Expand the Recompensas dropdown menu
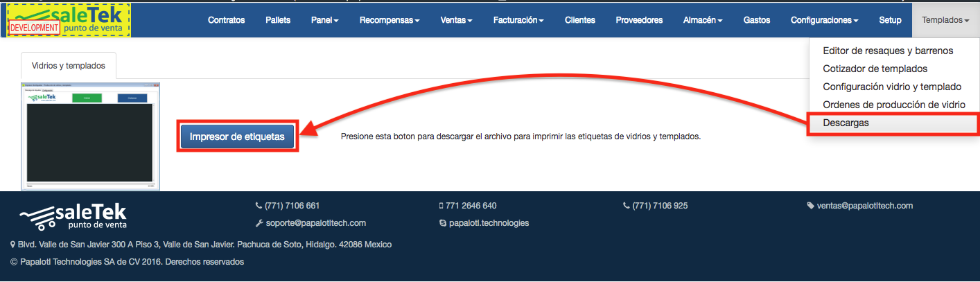Viewport: 980px width, 282px height. 389,20
